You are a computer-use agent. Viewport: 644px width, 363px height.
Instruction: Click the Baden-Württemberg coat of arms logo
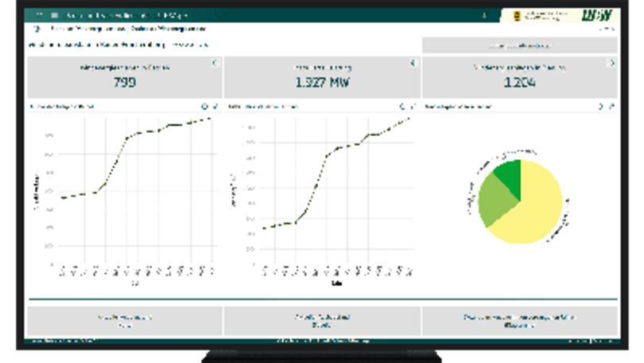(518, 15)
